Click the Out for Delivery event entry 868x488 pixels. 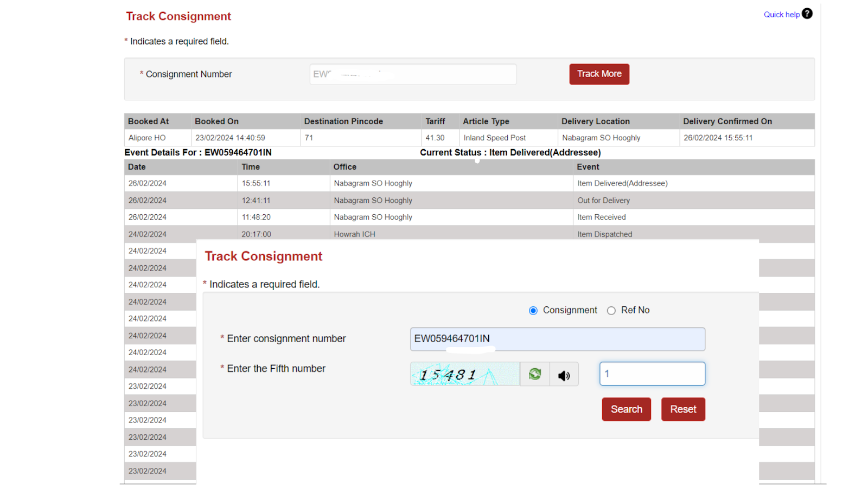pyautogui.click(x=603, y=201)
